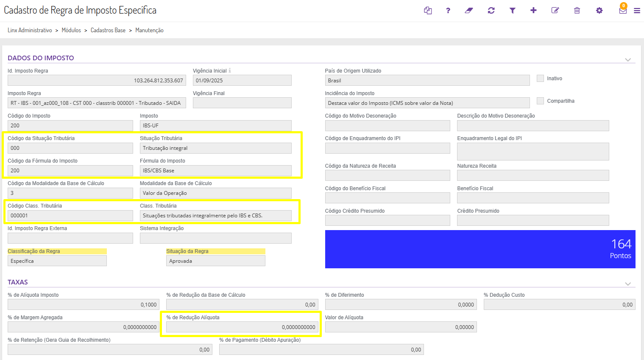
Task: Open settings gear icon
Action: 599,11
